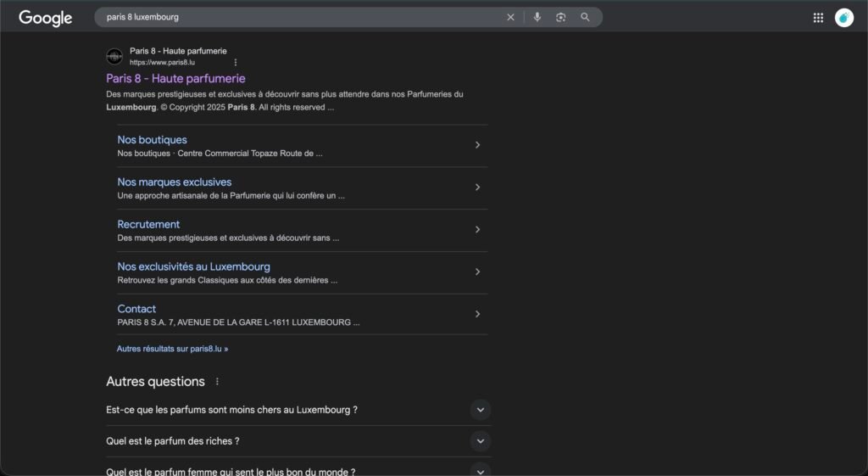Screen dimensions: 868x476
Task: Click chevron arrow in Nos boutiques row
Action: click(477, 145)
